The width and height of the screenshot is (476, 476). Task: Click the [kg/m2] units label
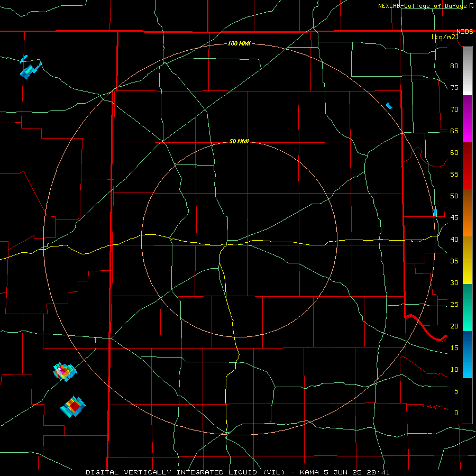point(445,37)
